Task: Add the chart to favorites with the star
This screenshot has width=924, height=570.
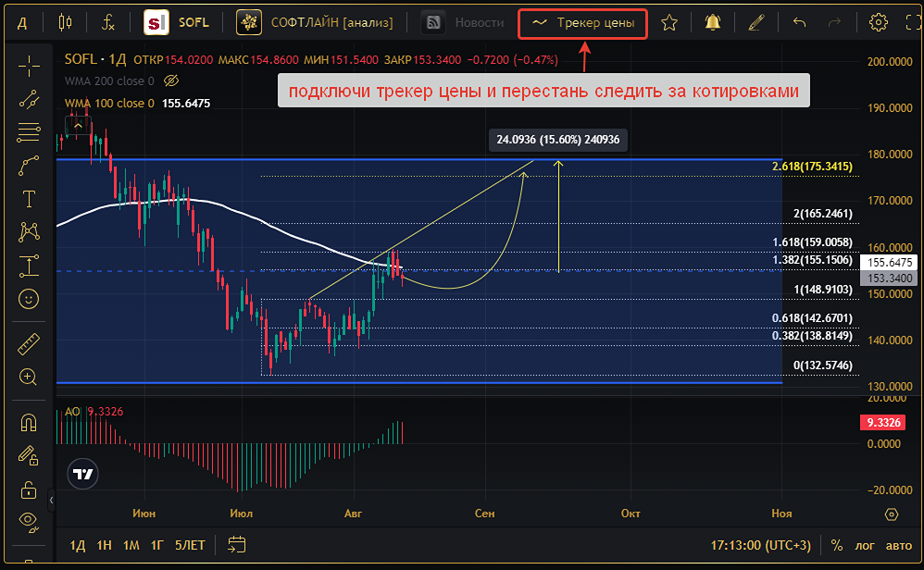Action: [668, 23]
